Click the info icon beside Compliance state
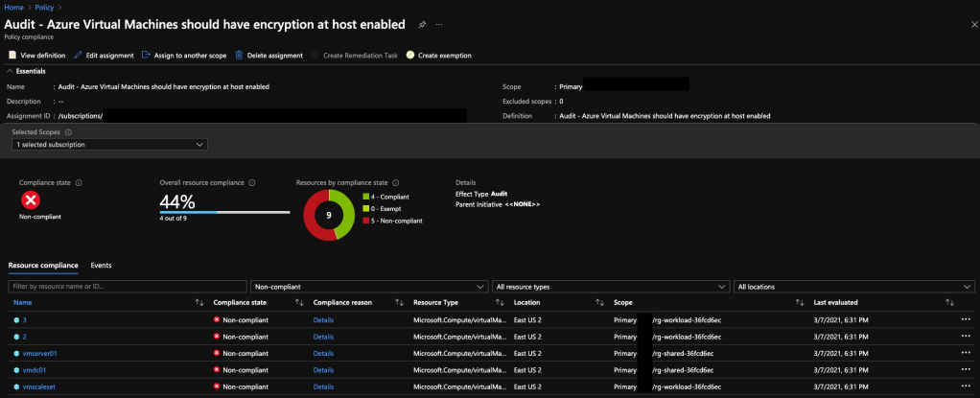The height and width of the screenshot is (398, 980). 79,182
